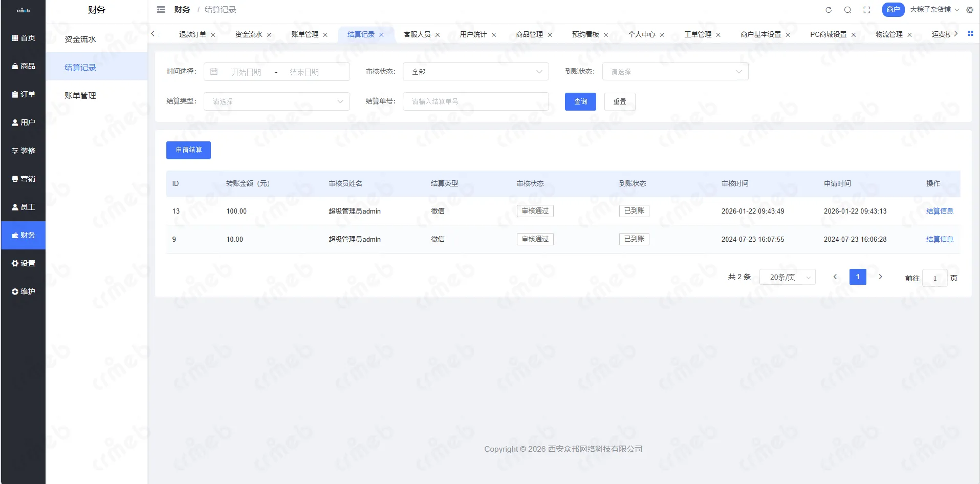Image resolution: width=980 pixels, height=484 pixels.
Task: Click the refresh icon in the header
Action: [829, 10]
